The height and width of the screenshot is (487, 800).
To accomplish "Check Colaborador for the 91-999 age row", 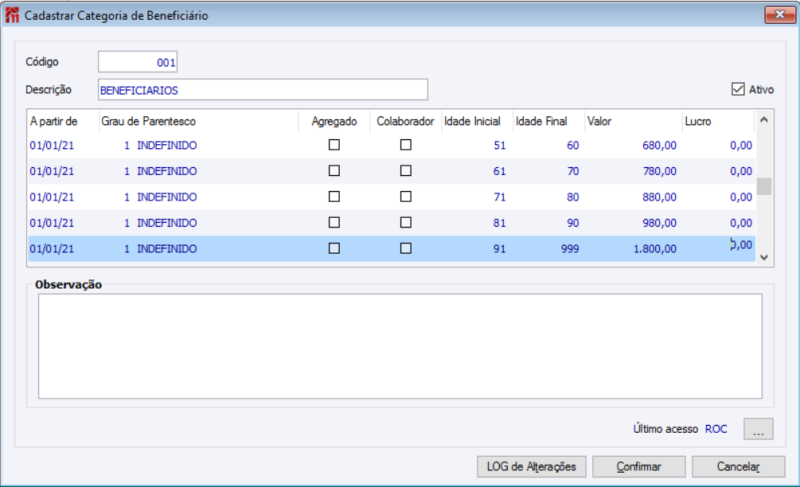I will [x=406, y=248].
